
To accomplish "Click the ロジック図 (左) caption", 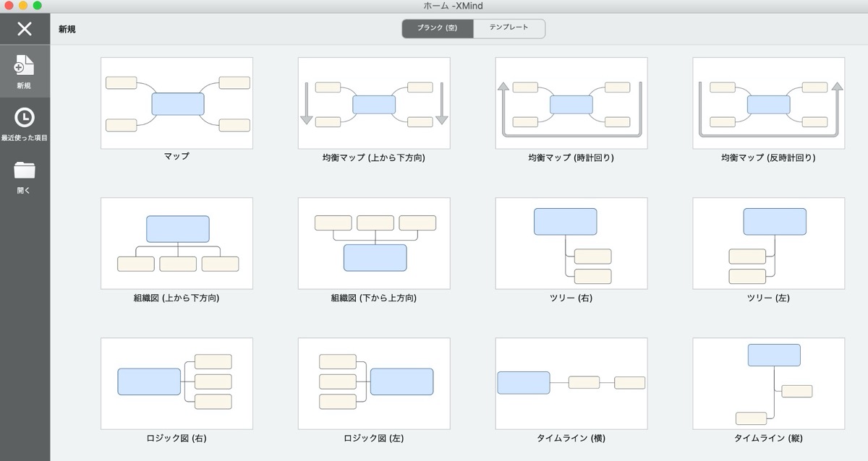I will coord(374,438).
